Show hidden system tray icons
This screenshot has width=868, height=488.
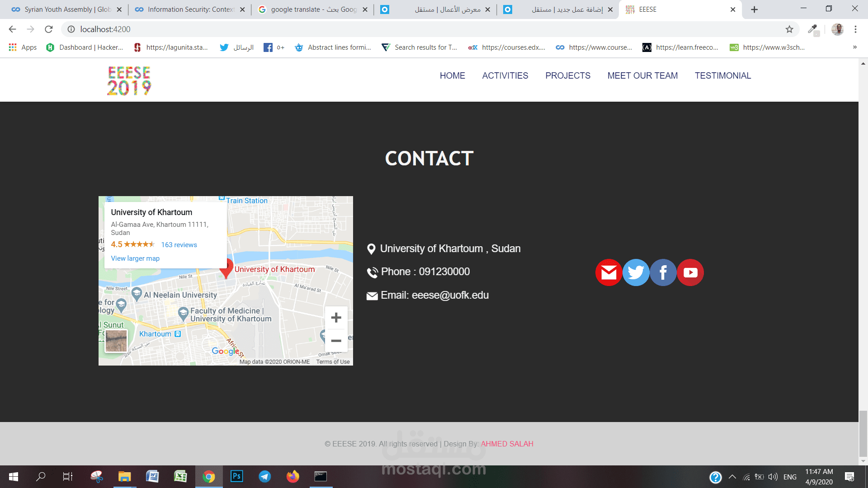(x=732, y=477)
